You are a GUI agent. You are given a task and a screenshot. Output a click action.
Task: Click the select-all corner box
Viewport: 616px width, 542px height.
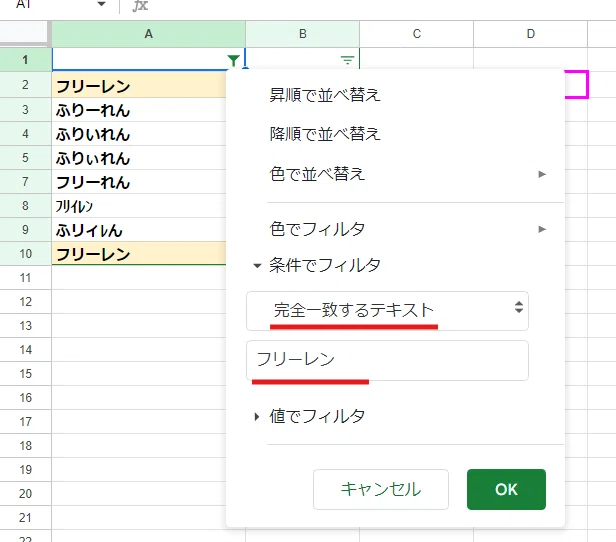(24, 34)
